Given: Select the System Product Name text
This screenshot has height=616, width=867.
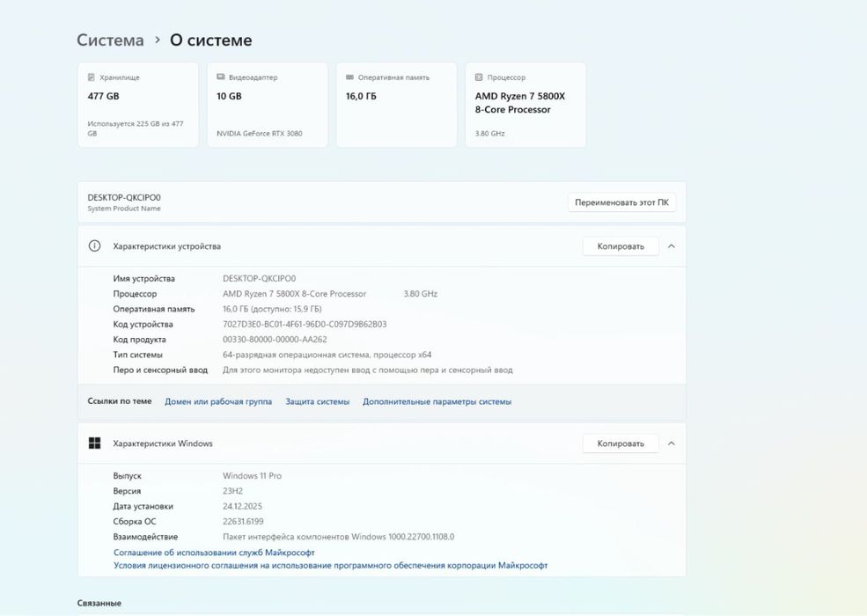Looking at the screenshot, I should 124,209.
